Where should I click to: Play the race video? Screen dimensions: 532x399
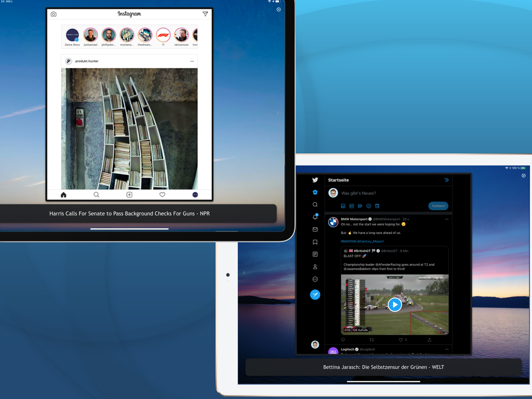395,304
